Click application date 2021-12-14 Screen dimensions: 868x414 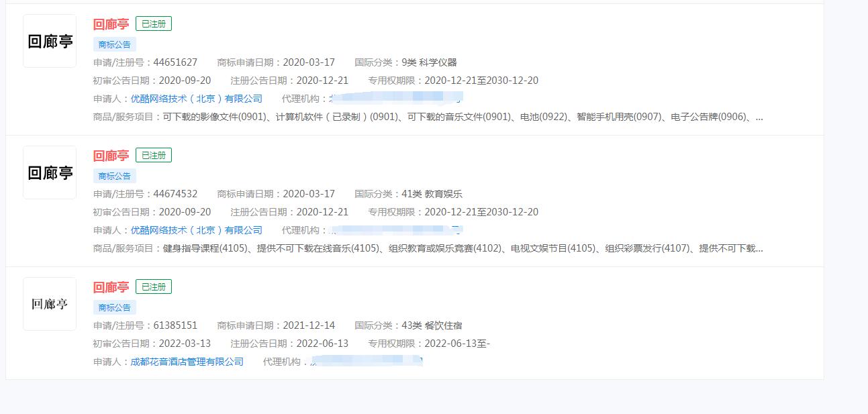(x=309, y=325)
